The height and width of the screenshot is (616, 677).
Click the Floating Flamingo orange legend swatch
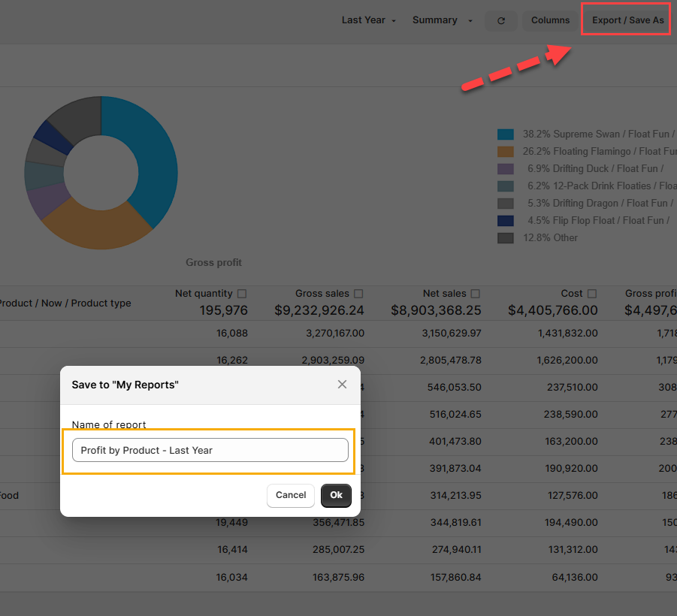point(506,152)
